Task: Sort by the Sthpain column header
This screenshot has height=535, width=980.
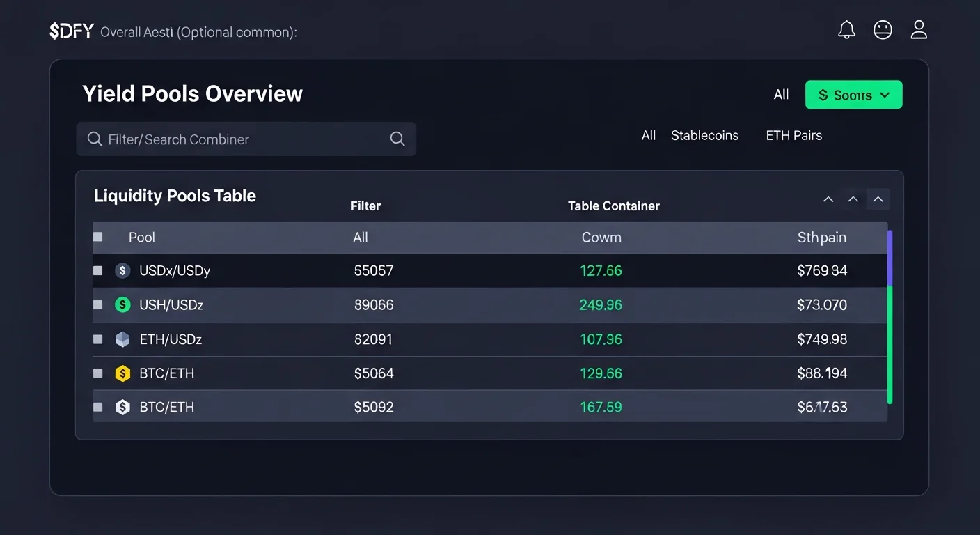Action: 822,238
